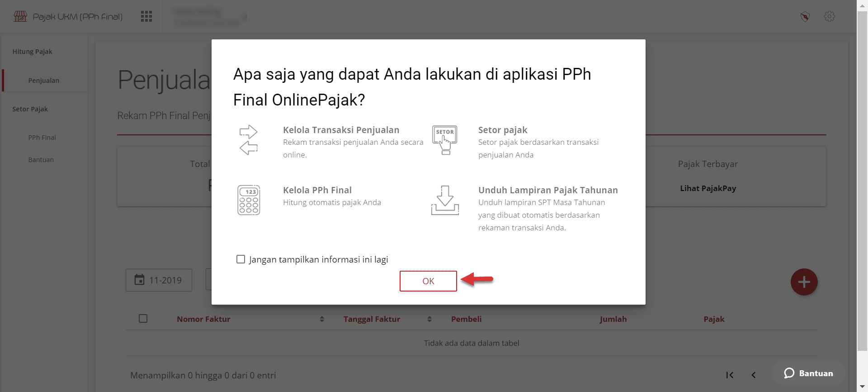Click the Setor pajak heading

tap(503, 130)
